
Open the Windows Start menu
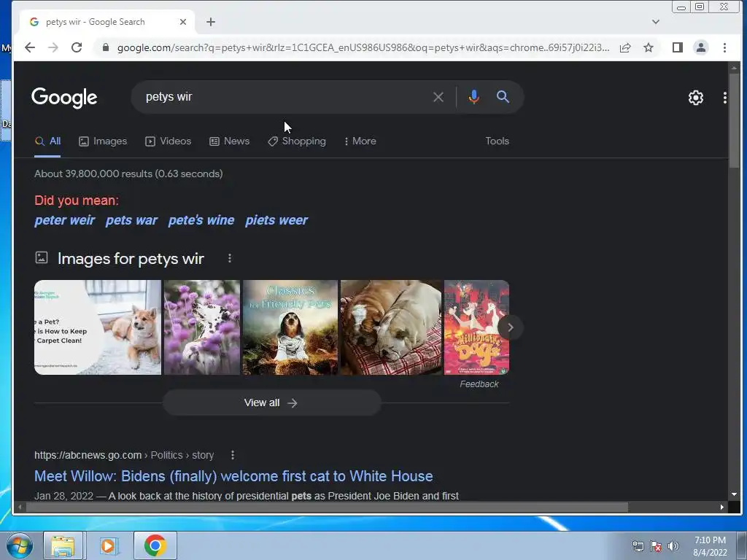(20, 545)
